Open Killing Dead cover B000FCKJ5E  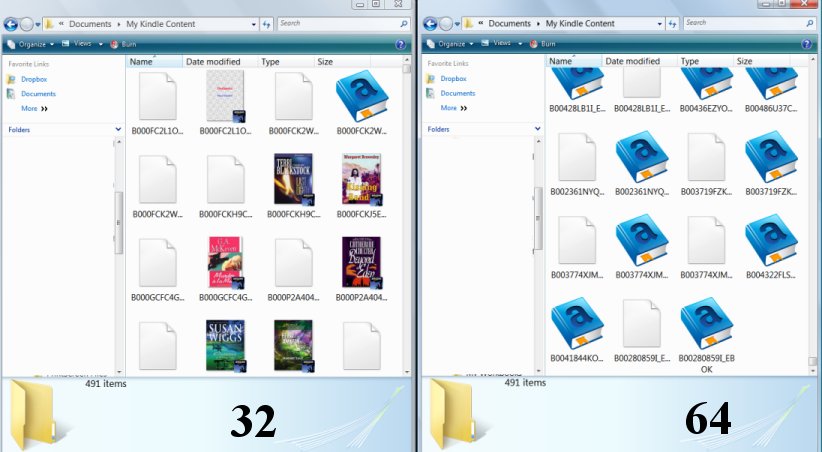(x=362, y=179)
